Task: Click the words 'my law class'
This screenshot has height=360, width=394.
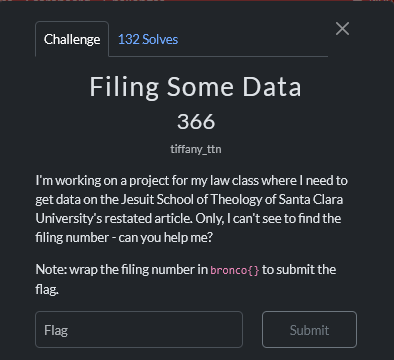Action: [x=225, y=181]
